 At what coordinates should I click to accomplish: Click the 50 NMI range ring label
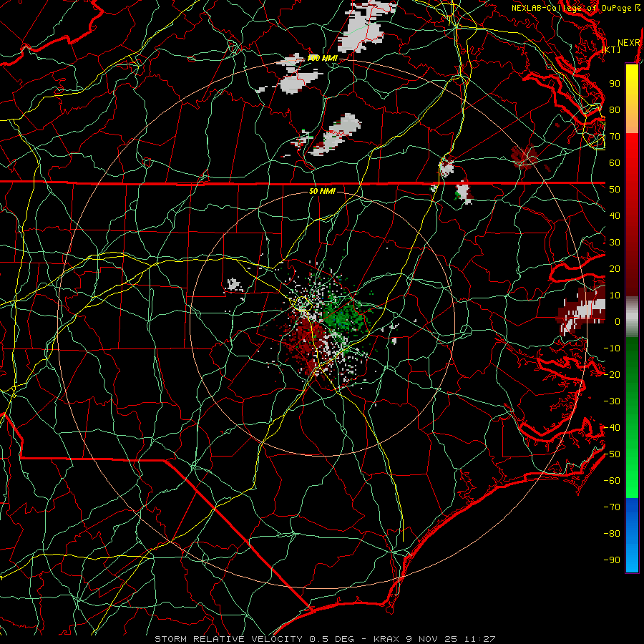point(322,191)
